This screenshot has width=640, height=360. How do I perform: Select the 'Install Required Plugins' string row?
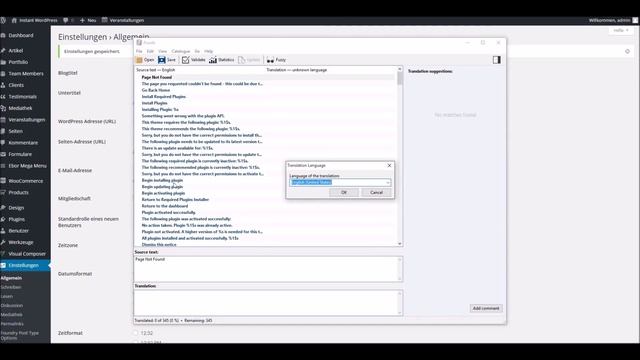click(265, 97)
